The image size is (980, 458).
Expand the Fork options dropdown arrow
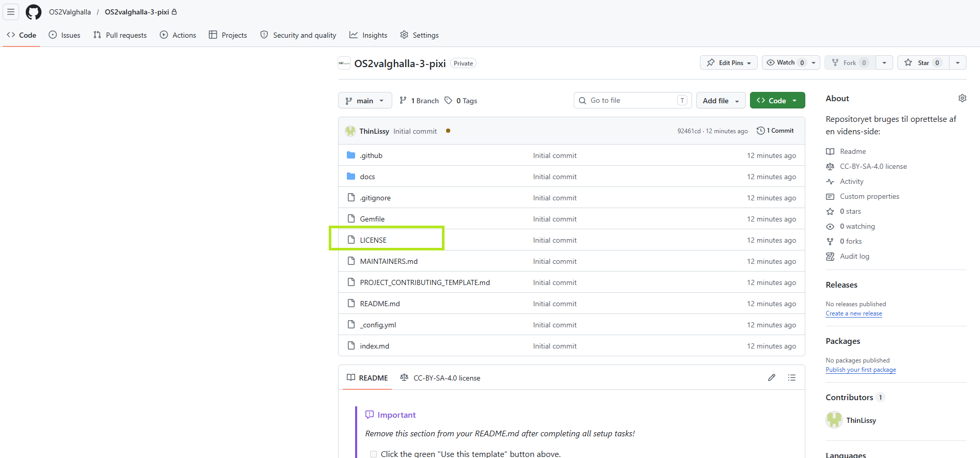pyautogui.click(x=884, y=62)
